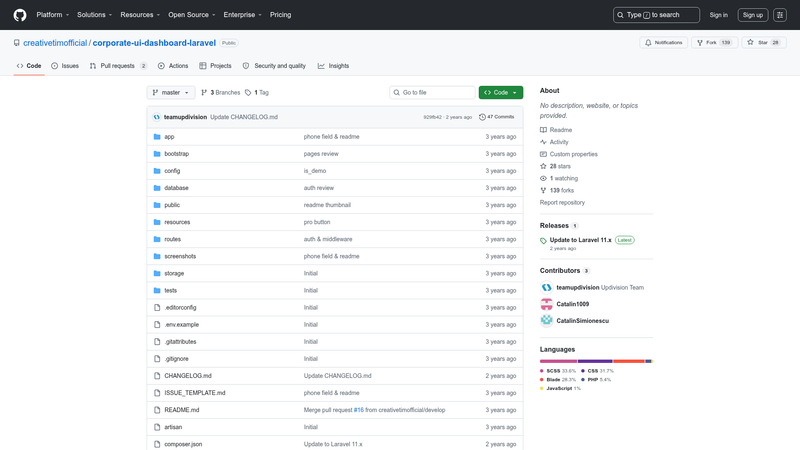Screen dimensions: 800x450
Task: Click the Type / to search box
Action: point(656,15)
